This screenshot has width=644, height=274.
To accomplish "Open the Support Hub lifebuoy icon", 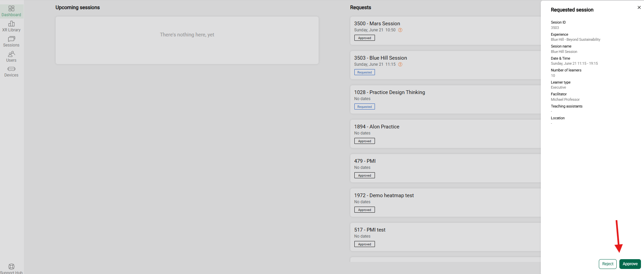I will click(11, 267).
